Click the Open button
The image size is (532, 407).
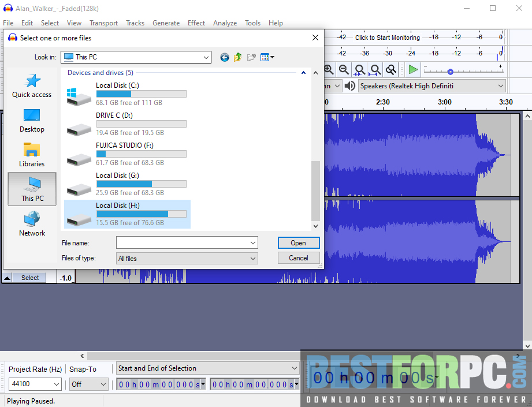[x=299, y=243]
